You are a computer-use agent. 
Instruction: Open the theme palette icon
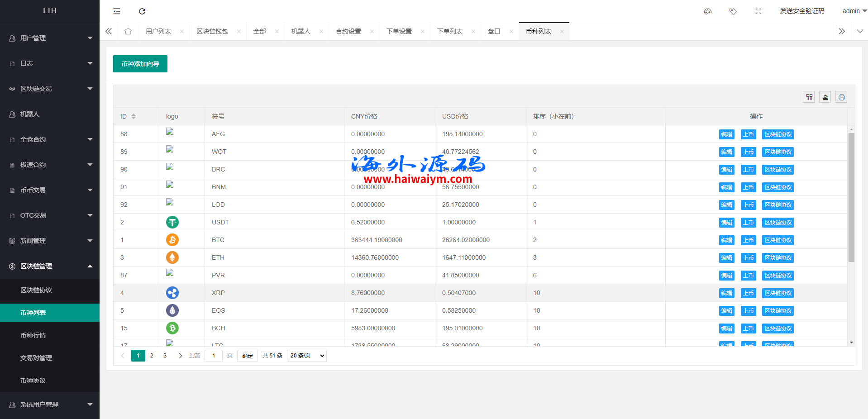pyautogui.click(x=708, y=11)
